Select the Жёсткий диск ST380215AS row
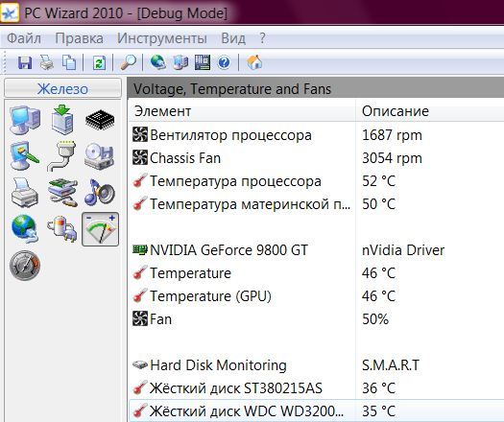 [x=316, y=388]
